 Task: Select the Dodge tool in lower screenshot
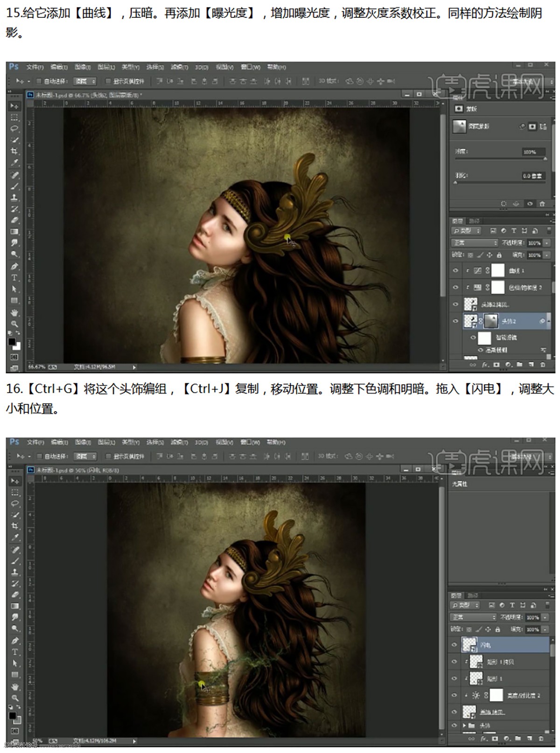point(15,629)
